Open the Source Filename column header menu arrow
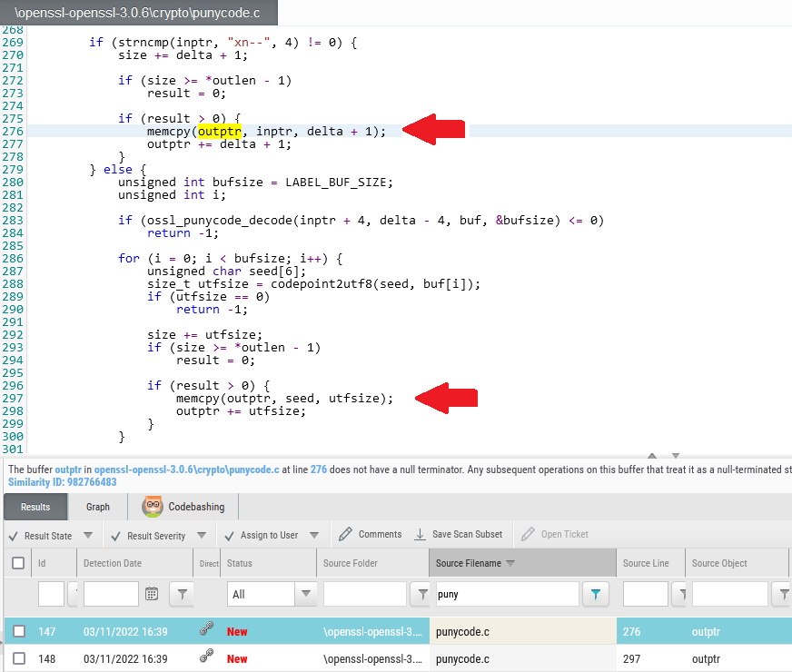This screenshot has width=792, height=672. pos(510,563)
